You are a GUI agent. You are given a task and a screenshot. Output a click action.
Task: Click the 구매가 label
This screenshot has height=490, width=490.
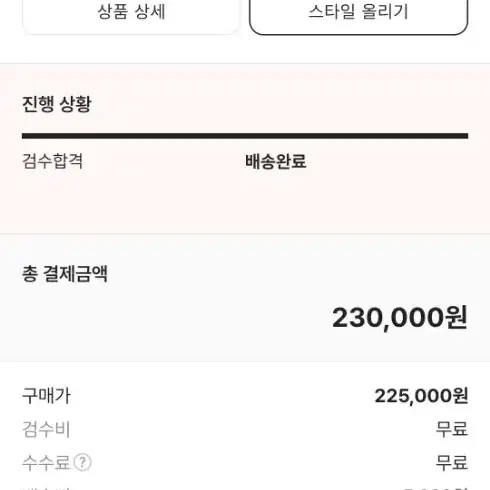[x=46, y=396]
